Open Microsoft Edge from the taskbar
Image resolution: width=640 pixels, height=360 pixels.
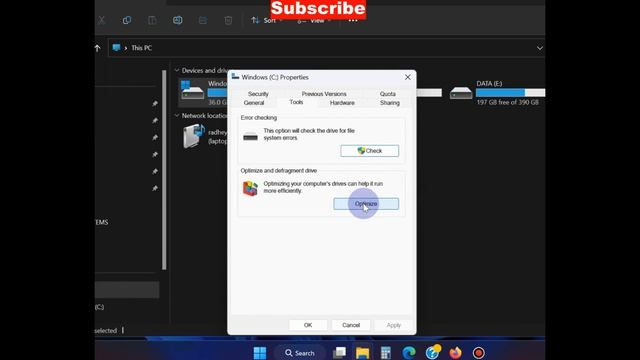pos(409,353)
